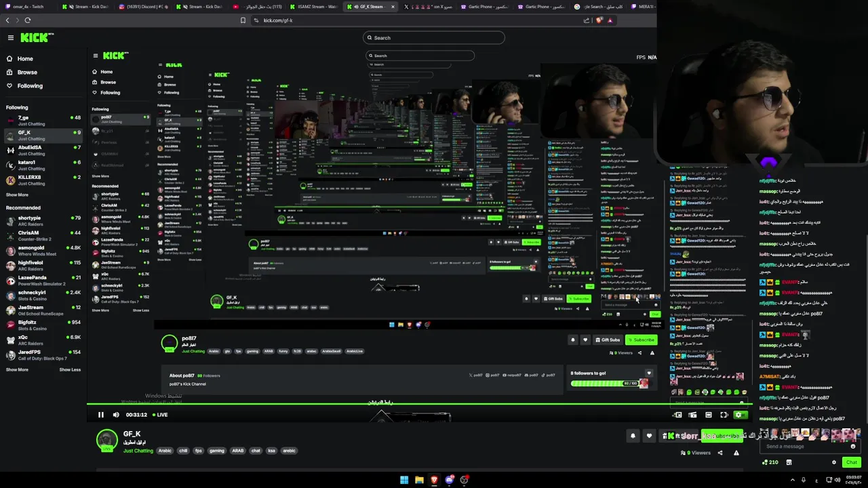Open Browse in the sidebar
The height and width of the screenshot is (488, 868).
27,73
